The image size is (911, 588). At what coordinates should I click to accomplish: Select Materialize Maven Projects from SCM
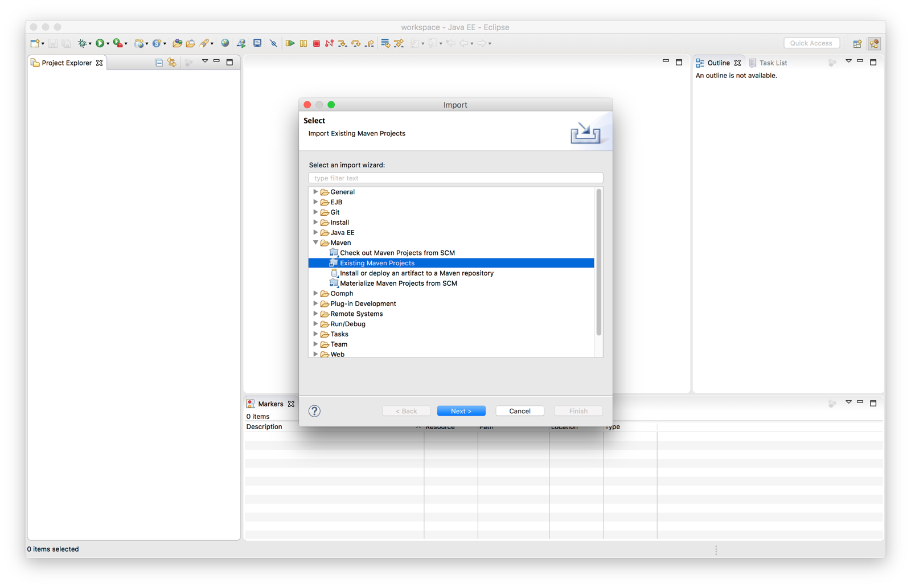tap(399, 283)
